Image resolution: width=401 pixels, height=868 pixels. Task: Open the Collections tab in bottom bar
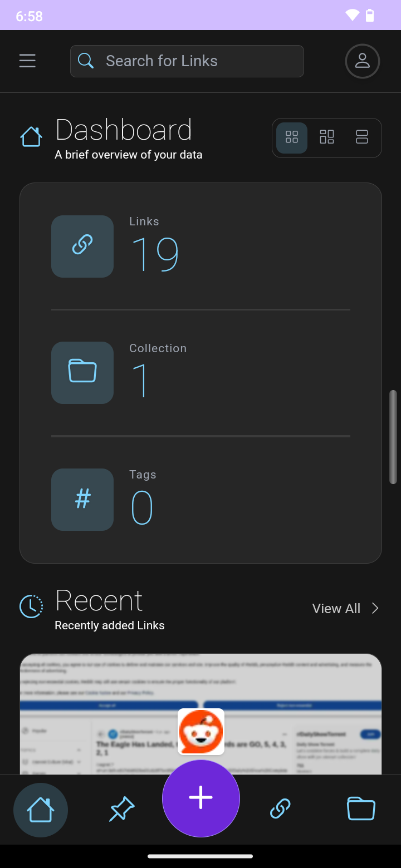point(361,808)
